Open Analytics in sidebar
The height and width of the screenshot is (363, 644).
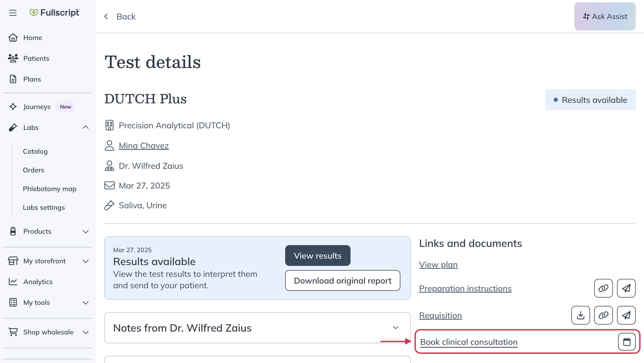(38, 282)
